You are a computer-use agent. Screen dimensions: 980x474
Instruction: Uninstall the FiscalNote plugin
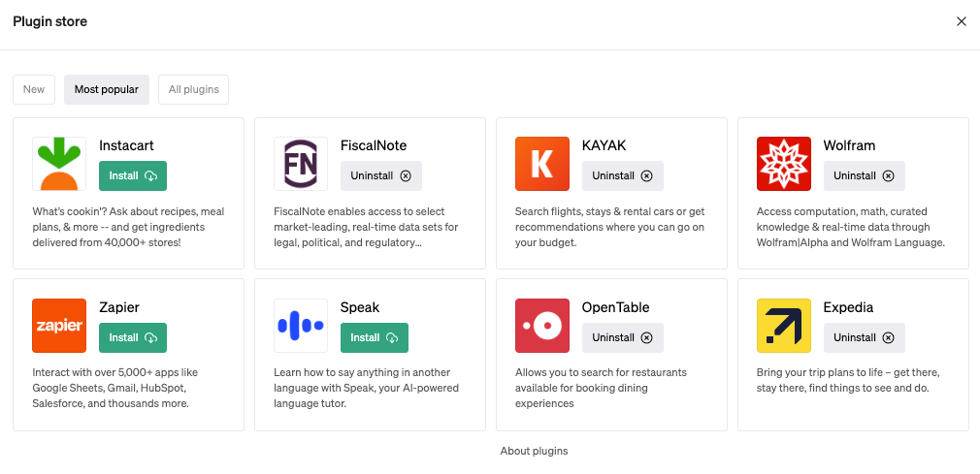coord(381,175)
